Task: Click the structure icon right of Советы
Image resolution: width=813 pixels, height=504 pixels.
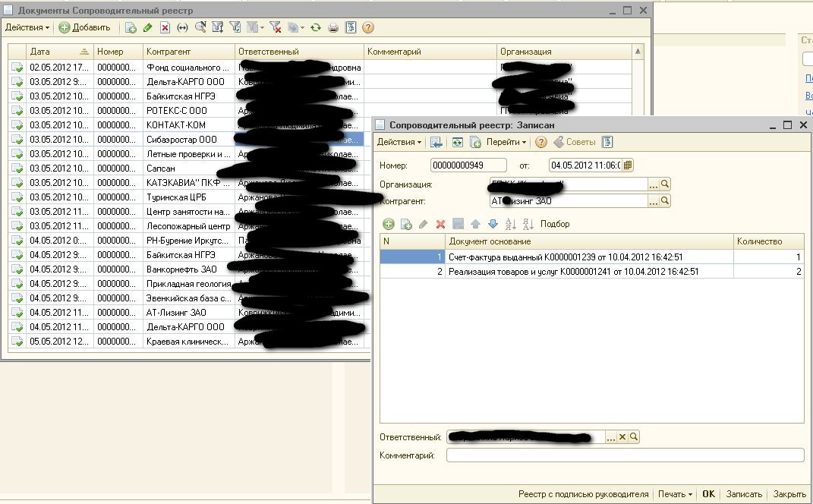Action: 608,142
